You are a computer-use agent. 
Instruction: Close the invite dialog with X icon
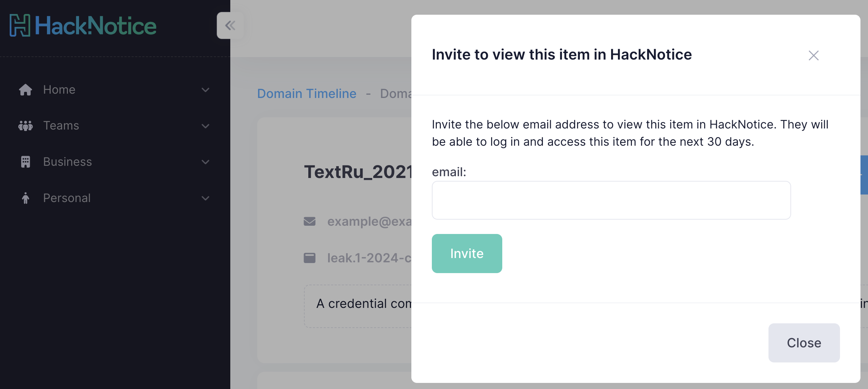pos(813,55)
